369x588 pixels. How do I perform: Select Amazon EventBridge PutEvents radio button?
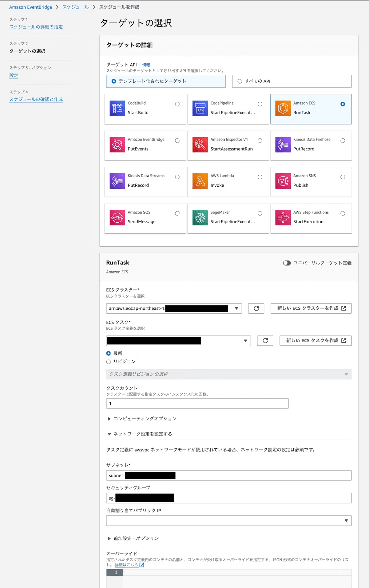177,141
